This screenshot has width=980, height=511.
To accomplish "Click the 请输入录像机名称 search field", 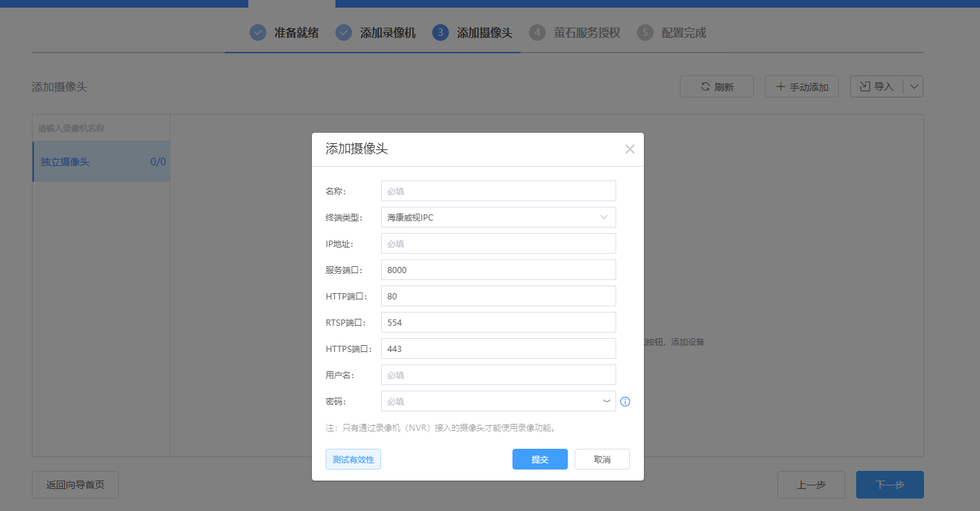I will tap(101, 128).
